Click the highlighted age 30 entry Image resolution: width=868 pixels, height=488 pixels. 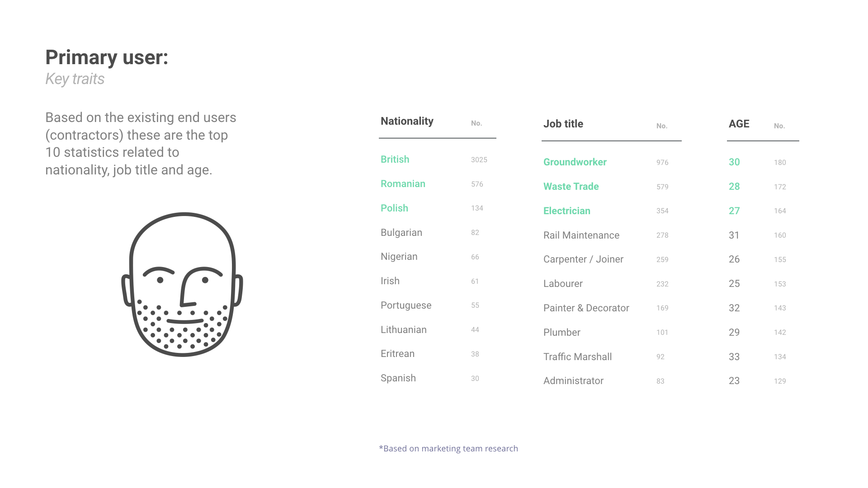[x=734, y=162]
